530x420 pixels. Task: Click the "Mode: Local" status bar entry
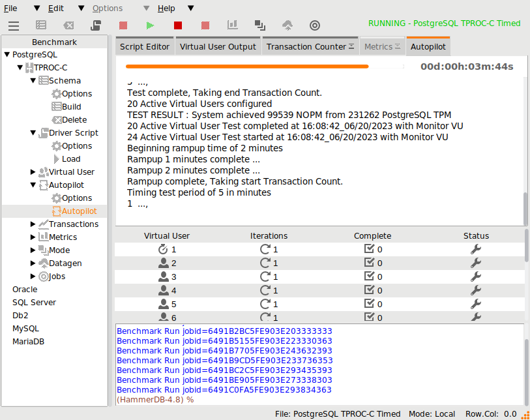(432, 414)
